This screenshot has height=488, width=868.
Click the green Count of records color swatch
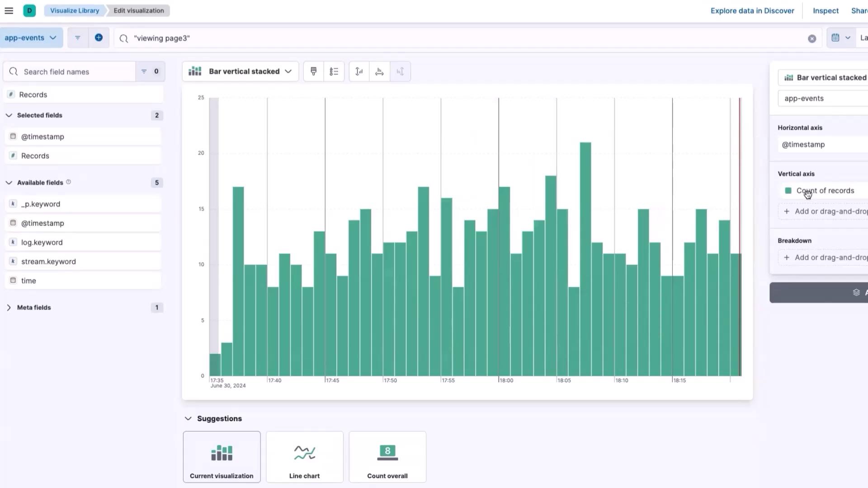coord(788,191)
